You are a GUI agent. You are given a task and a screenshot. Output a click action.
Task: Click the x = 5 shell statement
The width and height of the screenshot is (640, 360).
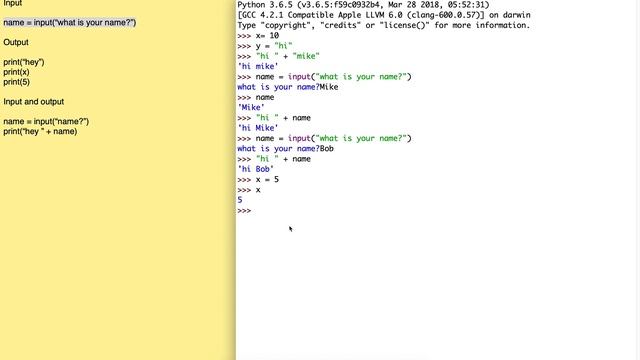[x=258, y=180]
